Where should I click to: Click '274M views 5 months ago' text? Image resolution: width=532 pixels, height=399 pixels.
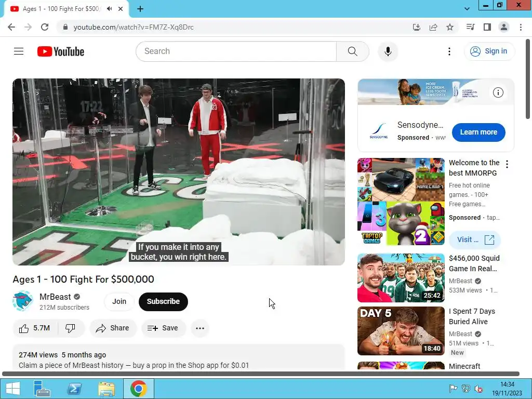[62, 355]
